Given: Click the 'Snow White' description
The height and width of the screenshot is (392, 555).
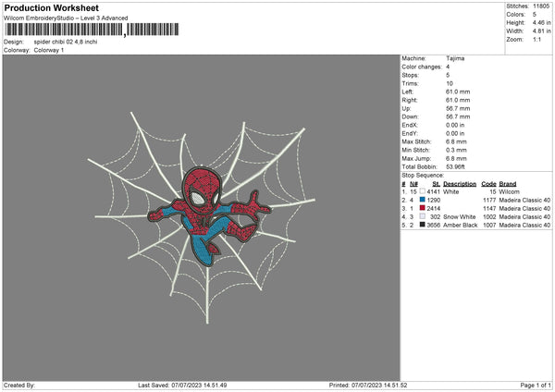Looking at the screenshot, I should click(460, 216).
